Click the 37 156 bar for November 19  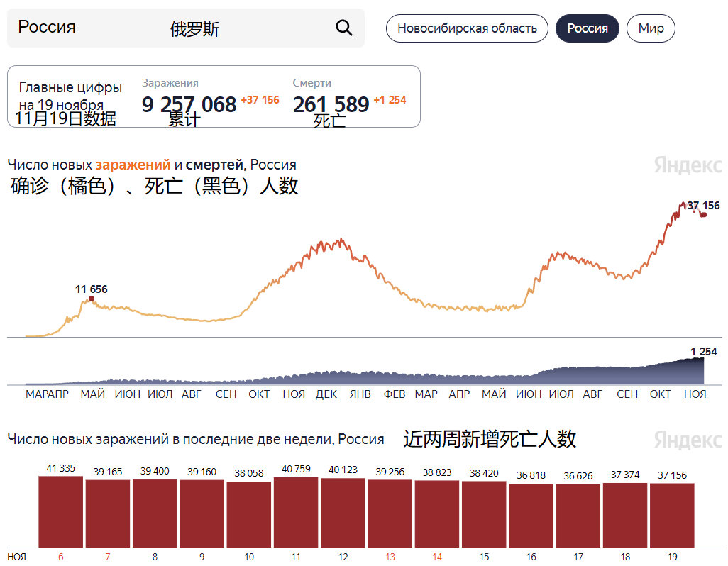(672, 516)
